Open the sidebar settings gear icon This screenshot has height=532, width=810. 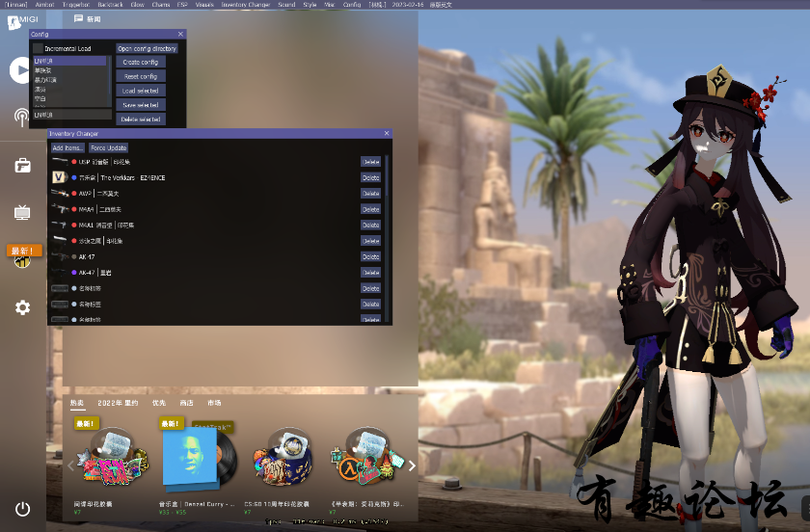point(22,307)
